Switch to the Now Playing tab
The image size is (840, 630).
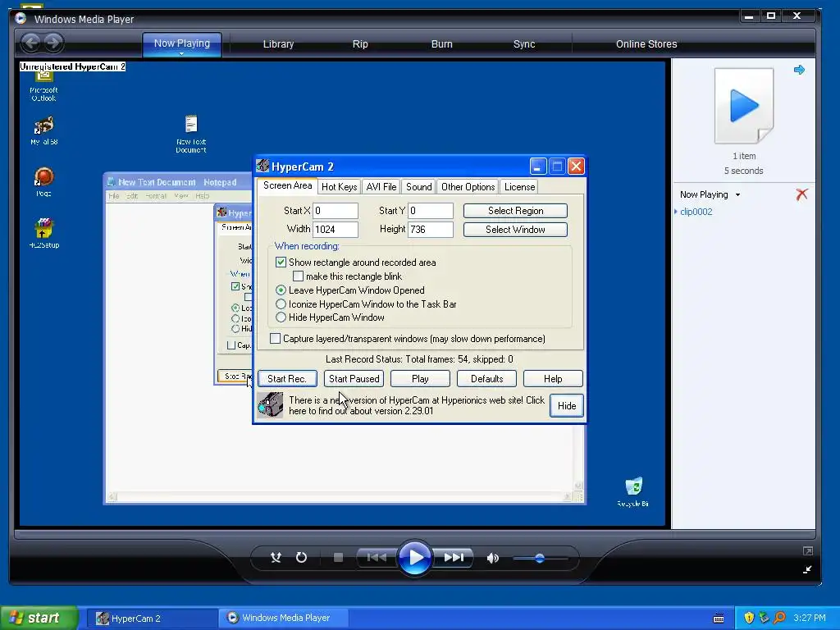click(181, 43)
